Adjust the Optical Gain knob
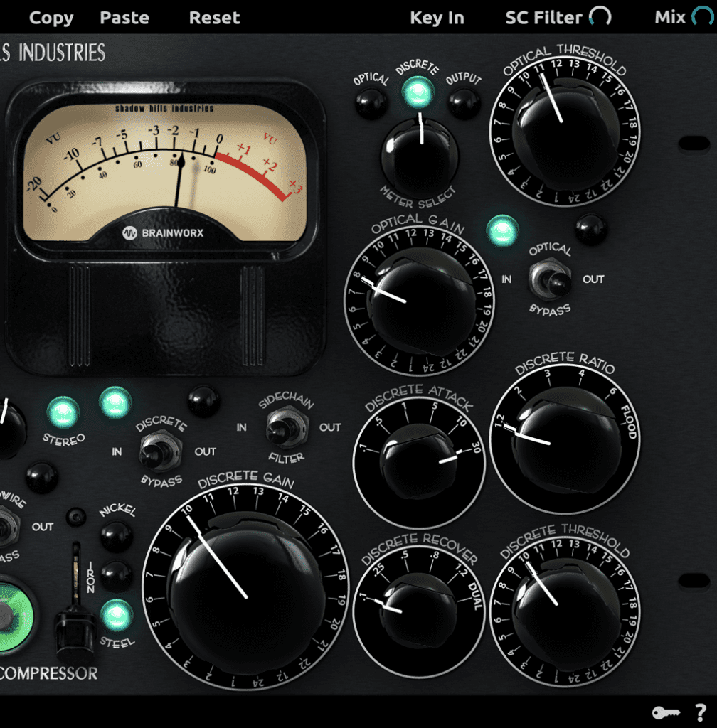This screenshot has height=728, width=717. 420,301
